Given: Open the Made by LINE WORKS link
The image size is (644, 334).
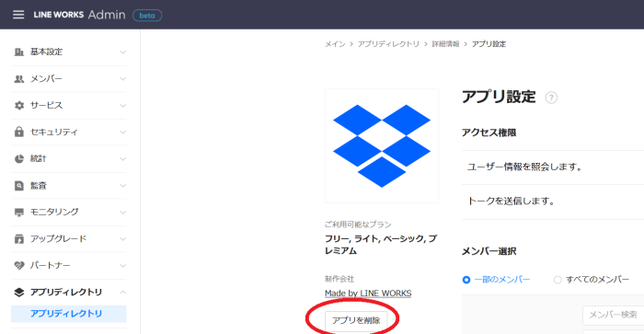Looking at the screenshot, I should [x=368, y=294].
